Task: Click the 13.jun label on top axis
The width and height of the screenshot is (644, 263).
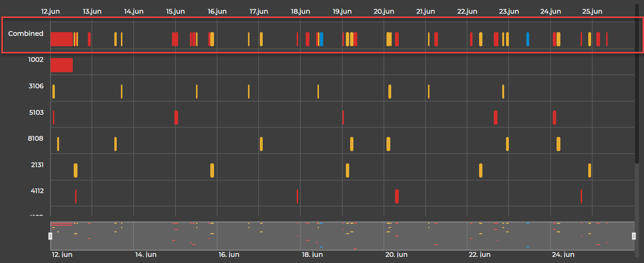Action: click(x=92, y=11)
